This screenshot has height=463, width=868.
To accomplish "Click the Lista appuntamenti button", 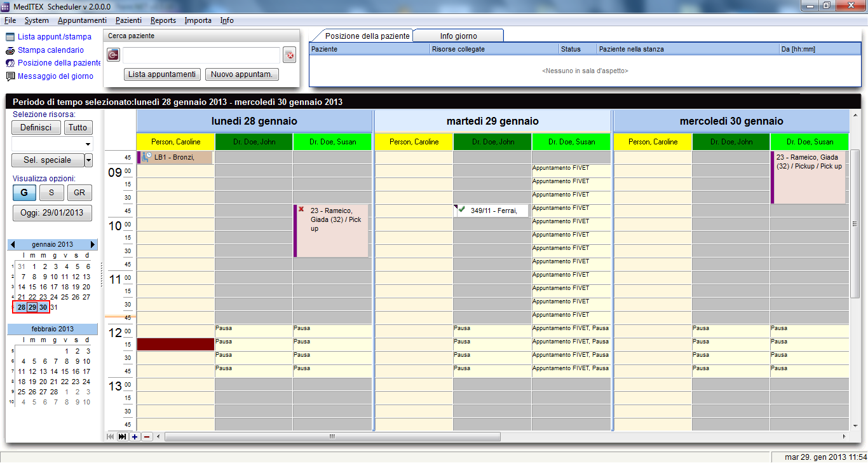I will [162, 74].
